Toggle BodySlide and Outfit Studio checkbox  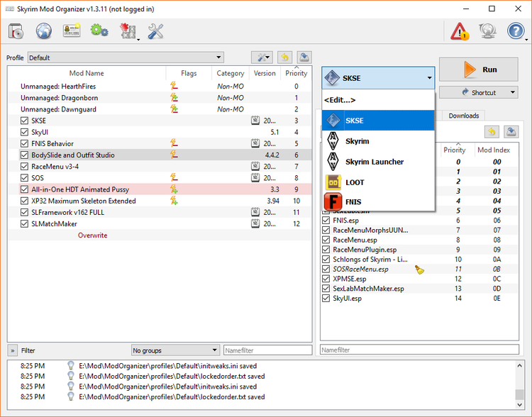click(24, 155)
